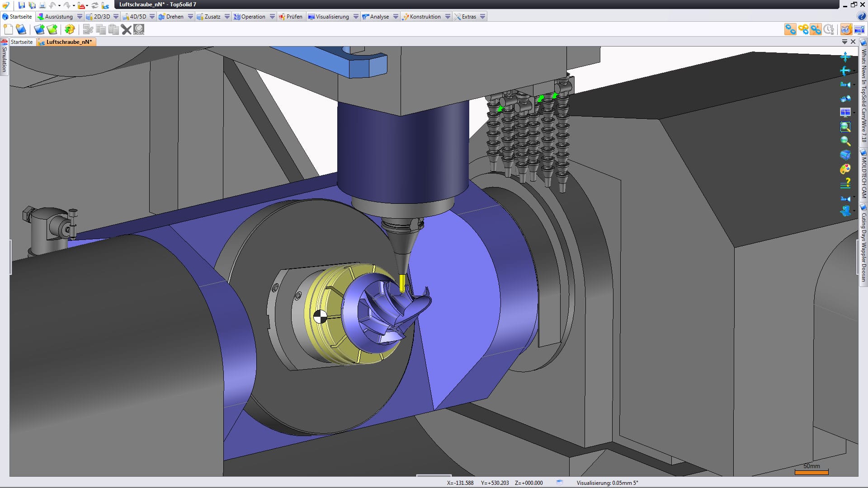The height and width of the screenshot is (488, 868).
Task: Expand the Operation menu dropdown arrow
Action: point(272,17)
